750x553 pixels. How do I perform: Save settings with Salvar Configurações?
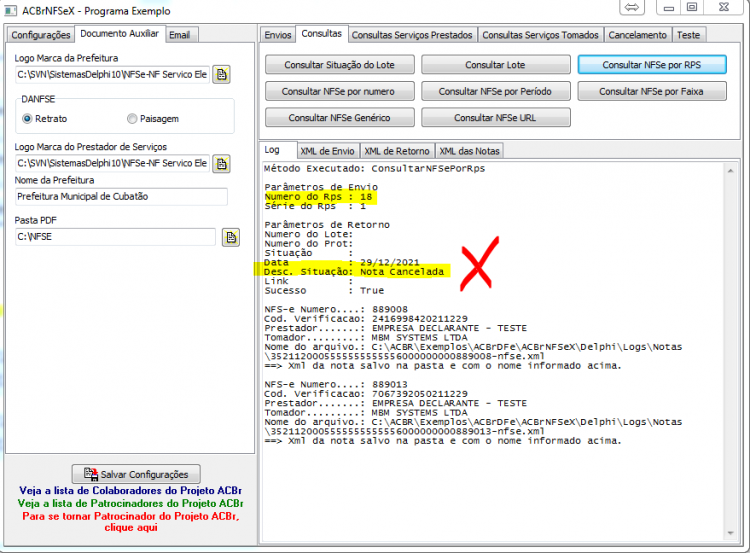click(136, 474)
